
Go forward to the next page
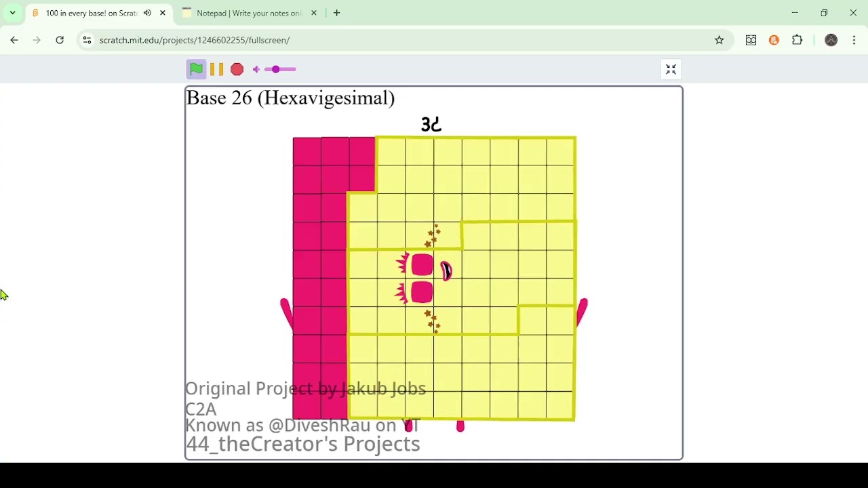point(37,40)
